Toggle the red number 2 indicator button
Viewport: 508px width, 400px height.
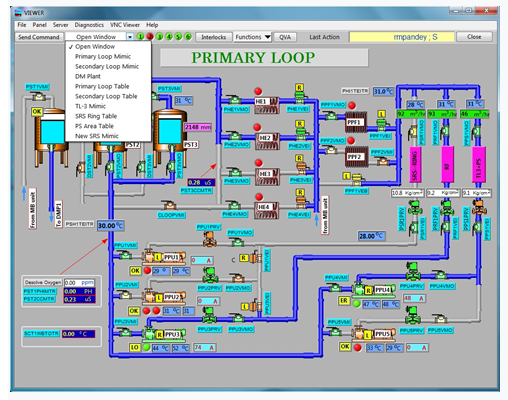pyautogui.click(x=150, y=37)
